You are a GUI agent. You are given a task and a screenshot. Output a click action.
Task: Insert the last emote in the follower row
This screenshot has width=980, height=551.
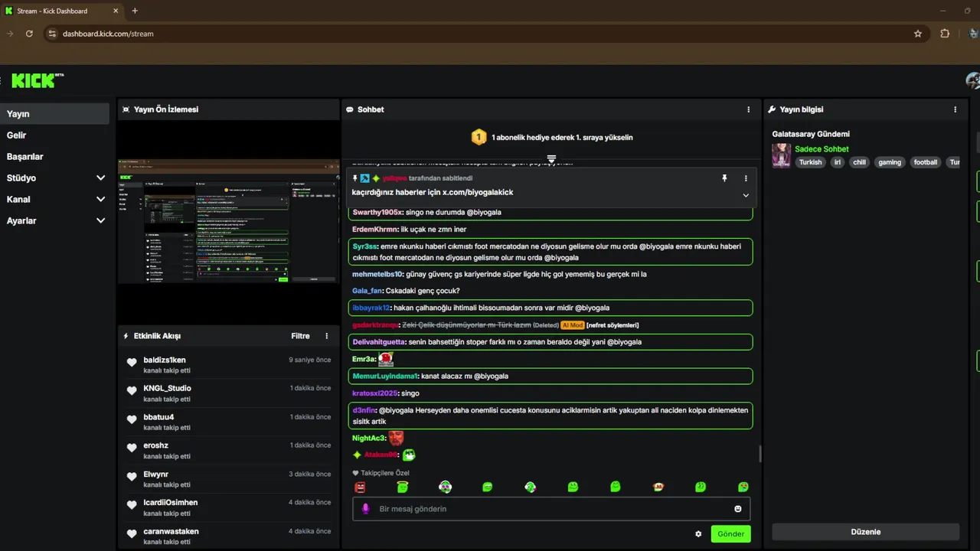point(743,487)
